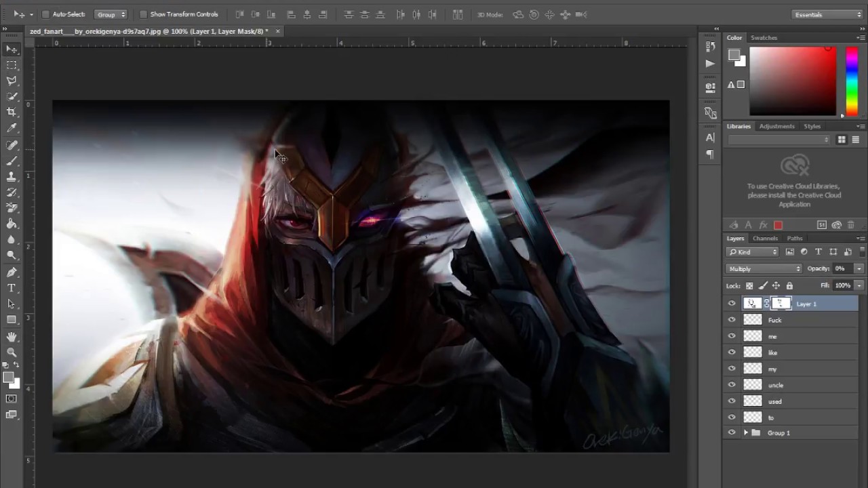Select the Brush tool

[12, 161]
